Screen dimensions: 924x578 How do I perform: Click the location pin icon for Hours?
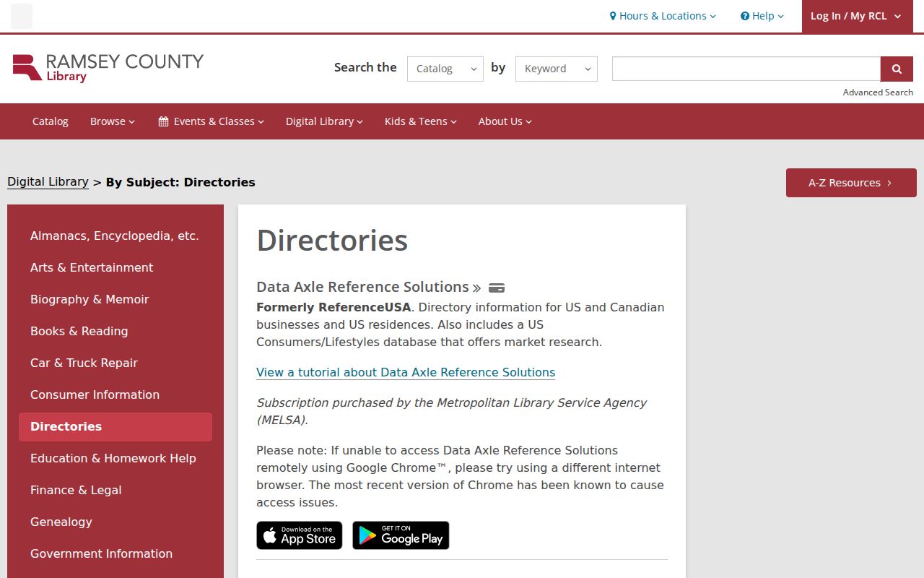point(613,16)
